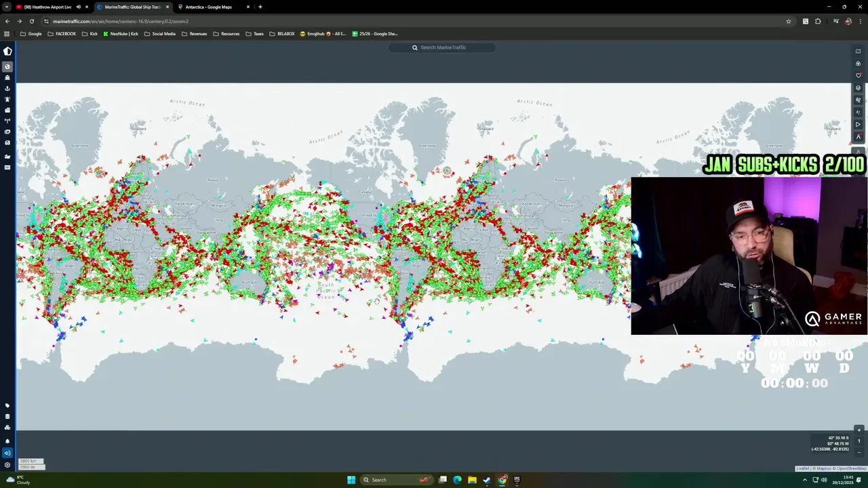This screenshot has height=488, width=868.
Task: Reload the MarineTraffic page
Action: pyautogui.click(x=32, y=21)
